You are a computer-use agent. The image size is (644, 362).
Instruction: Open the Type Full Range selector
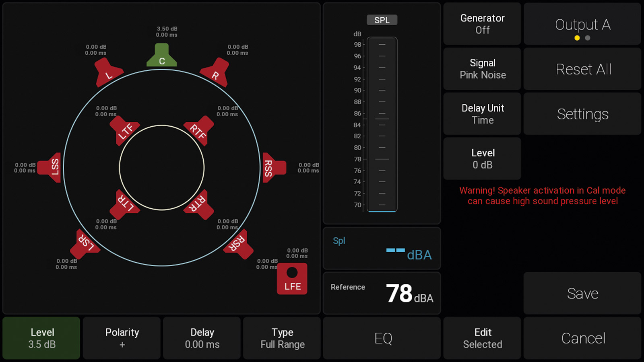click(282, 338)
